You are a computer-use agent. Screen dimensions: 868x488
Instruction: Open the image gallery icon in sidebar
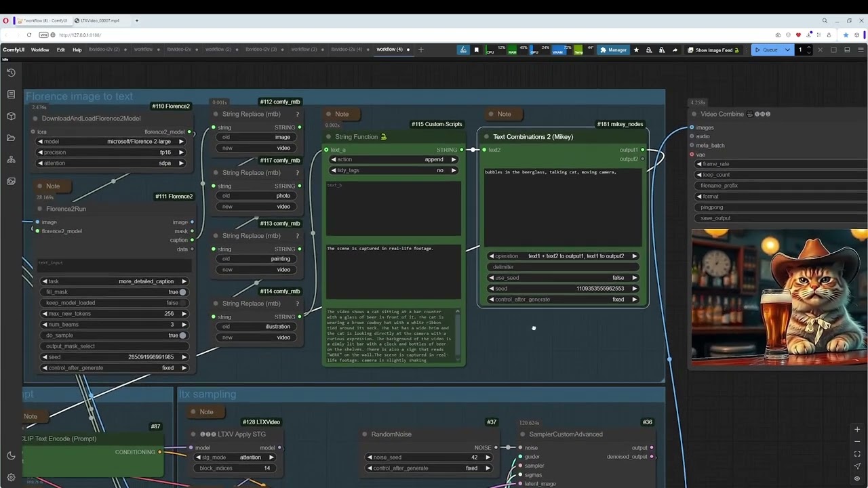pos(11,181)
